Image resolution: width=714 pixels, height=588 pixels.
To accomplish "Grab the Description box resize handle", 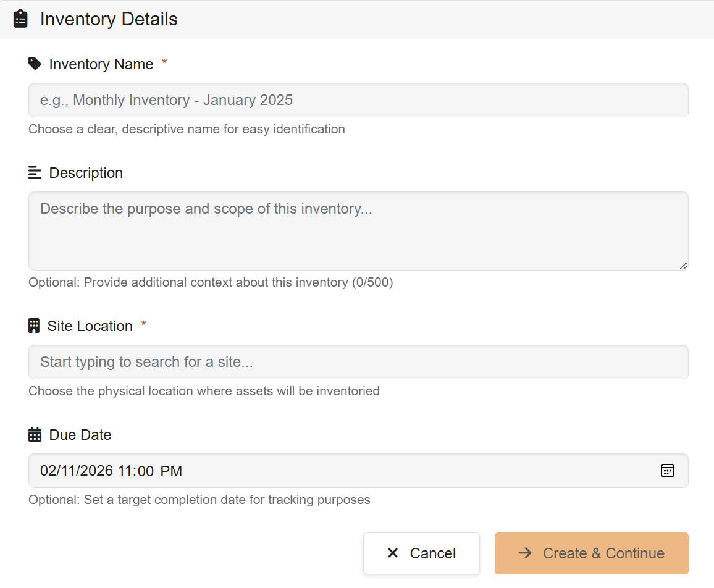I will click(683, 266).
